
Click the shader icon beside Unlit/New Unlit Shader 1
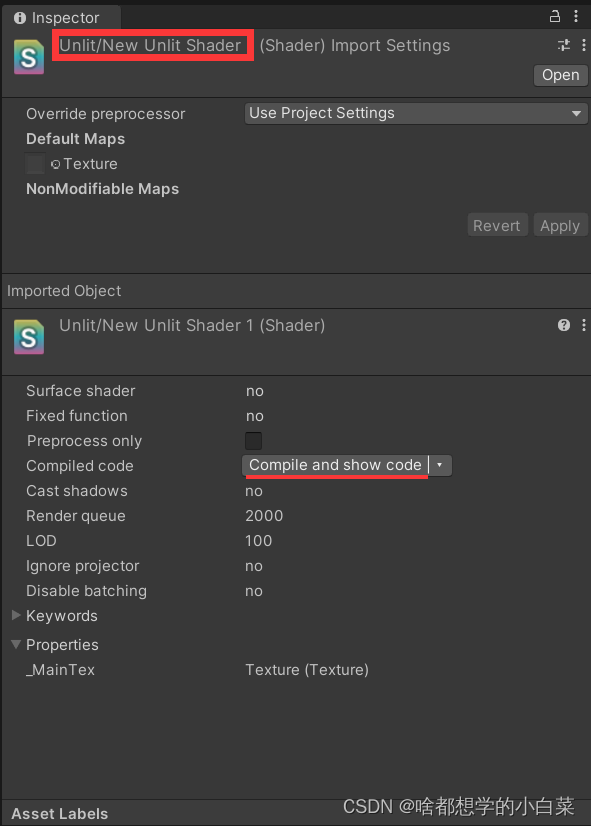[27, 337]
